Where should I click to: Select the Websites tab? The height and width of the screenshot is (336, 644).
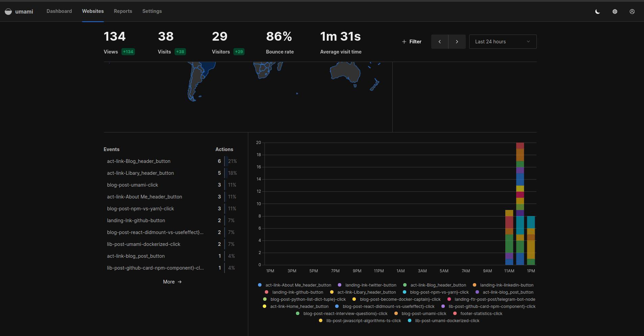point(93,11)
